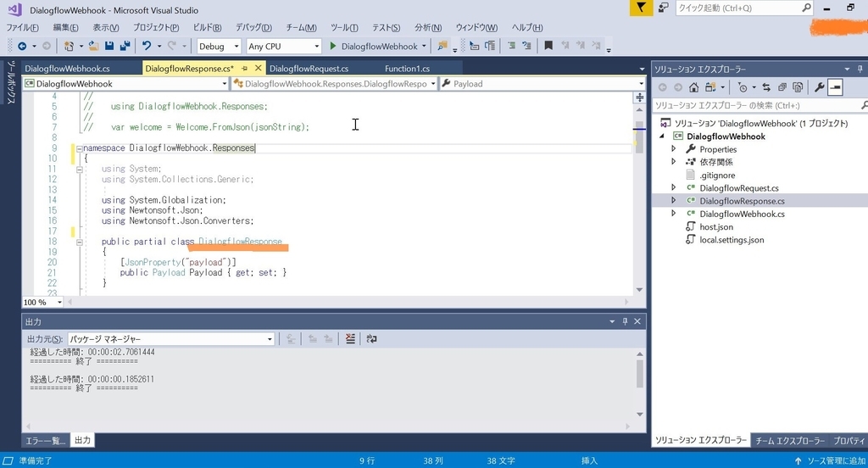Click the Output panel vertical scrollbar thumb
Viewport: 868px width, 468px height.
pos(639,375)
